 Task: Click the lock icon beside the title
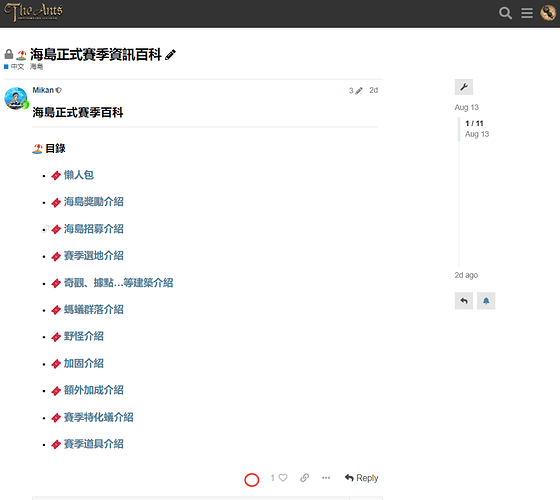9,54
